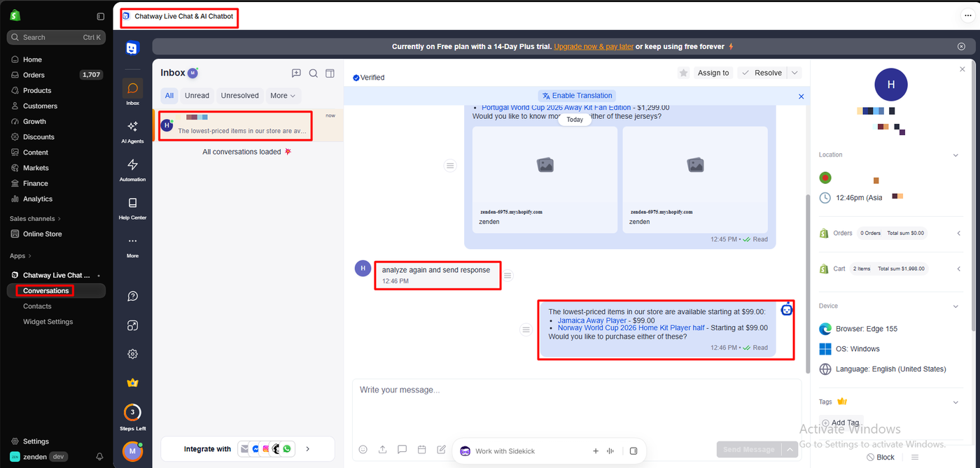980x468 pixels.
Task: Open the More filter dropdown in Inbox
Action: click(283, 96)
